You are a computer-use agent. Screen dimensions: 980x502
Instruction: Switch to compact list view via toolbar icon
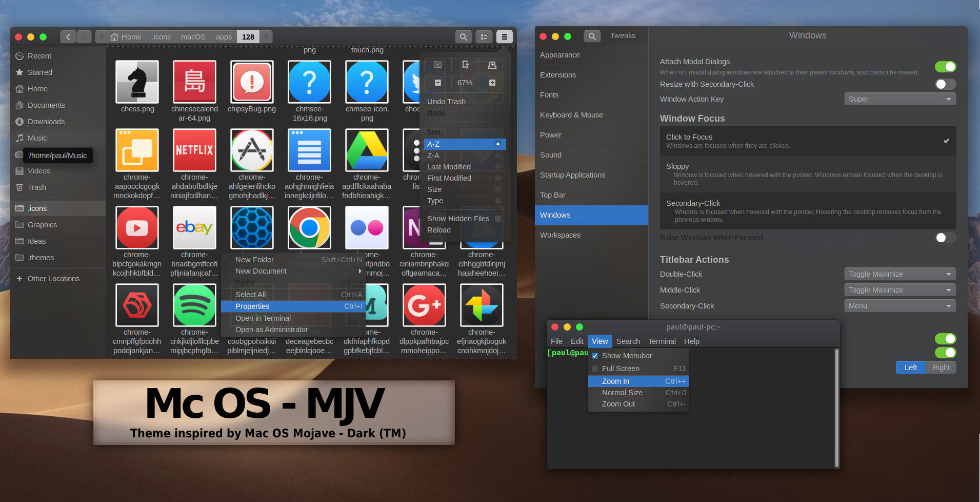[x=484, y=36]
